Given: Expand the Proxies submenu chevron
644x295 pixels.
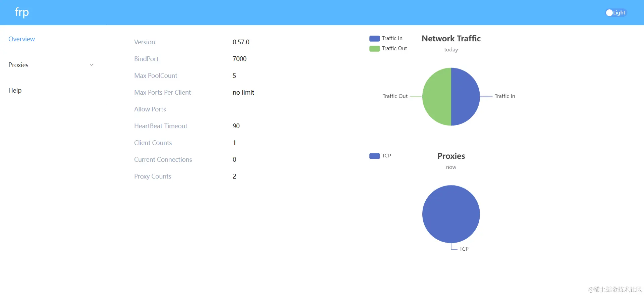Looking at the screenshot, I should coord(92,65).
